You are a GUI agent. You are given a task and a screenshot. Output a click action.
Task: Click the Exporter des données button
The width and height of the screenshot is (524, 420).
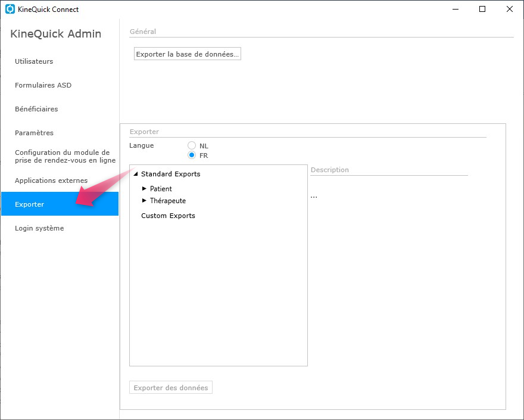tap(171, 387)
